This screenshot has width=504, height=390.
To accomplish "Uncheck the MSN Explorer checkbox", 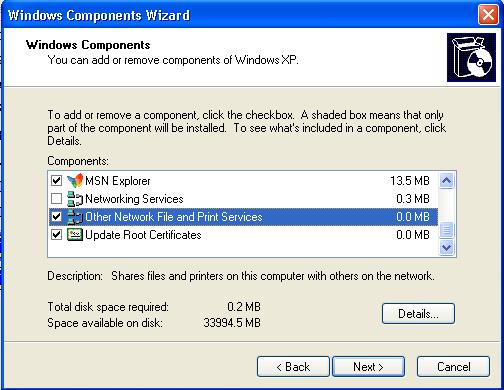I will [x=56, y=181].
